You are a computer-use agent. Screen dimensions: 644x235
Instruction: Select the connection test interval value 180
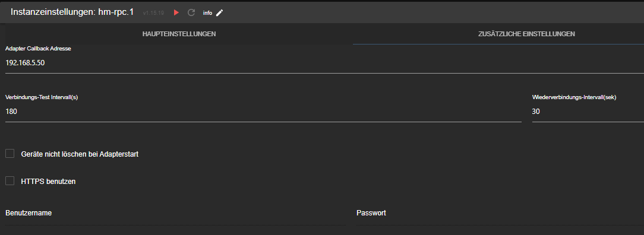263,112
